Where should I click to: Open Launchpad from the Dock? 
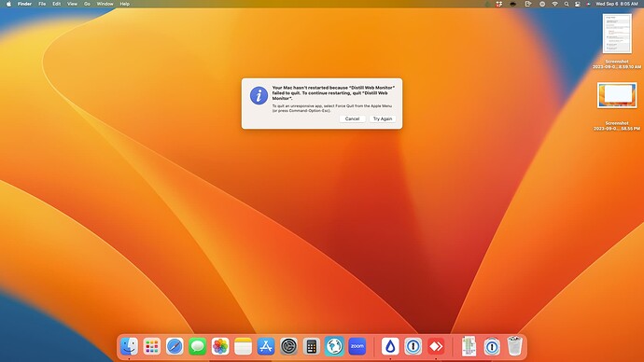[x=152, y=346]
